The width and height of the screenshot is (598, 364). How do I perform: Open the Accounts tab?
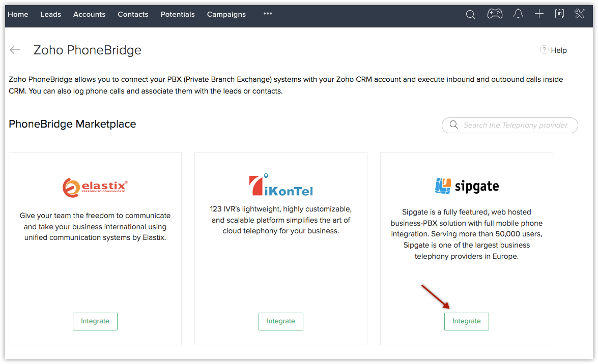(89, 14)
